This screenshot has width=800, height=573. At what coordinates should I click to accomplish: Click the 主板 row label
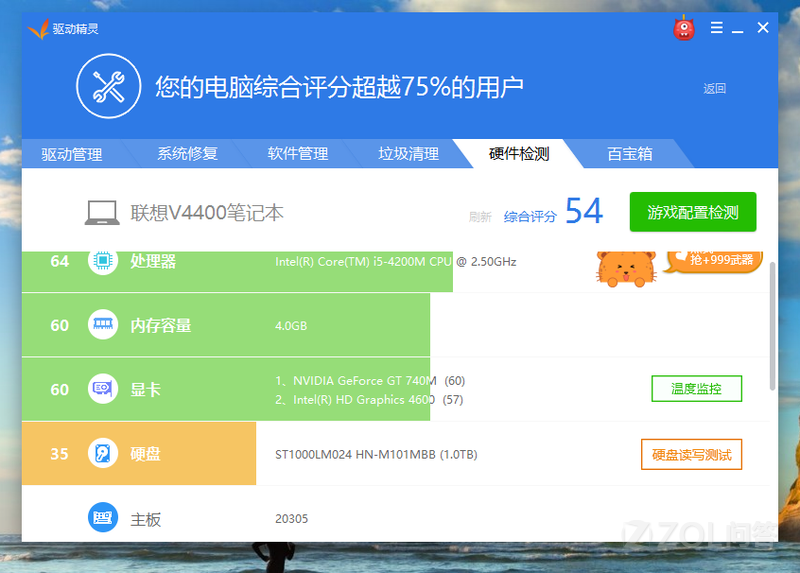click(145, 520)
